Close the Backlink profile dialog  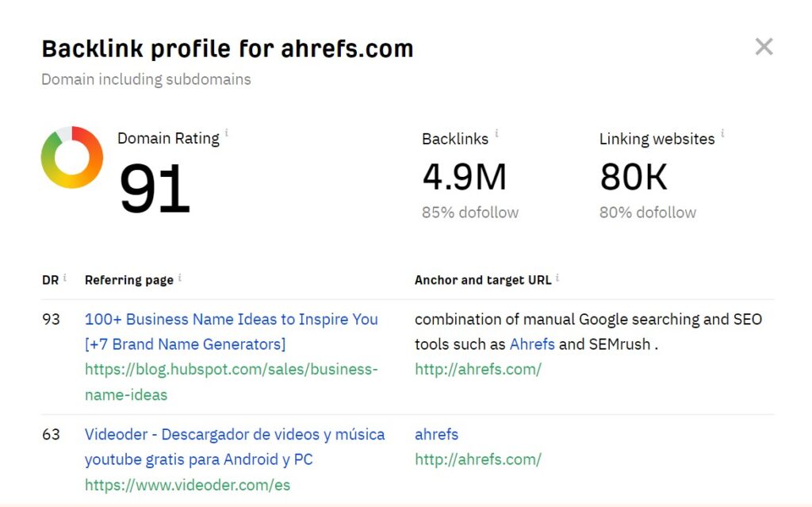pos(764,47)
